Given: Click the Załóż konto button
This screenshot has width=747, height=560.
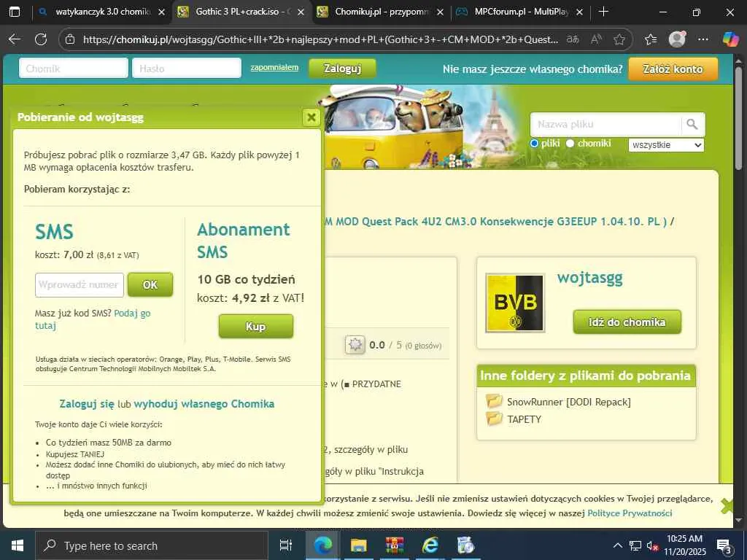Looking at the screenshot, I should click(x=673, y=69).
